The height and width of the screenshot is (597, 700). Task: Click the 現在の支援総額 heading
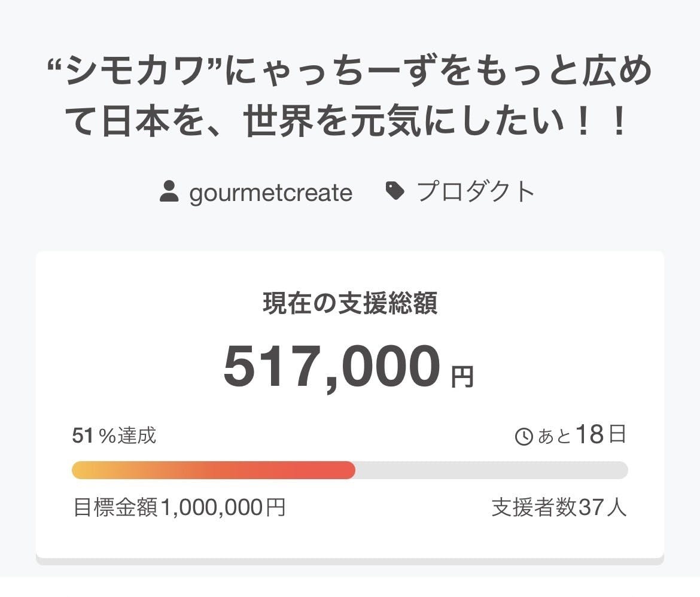tap(350, 303)
